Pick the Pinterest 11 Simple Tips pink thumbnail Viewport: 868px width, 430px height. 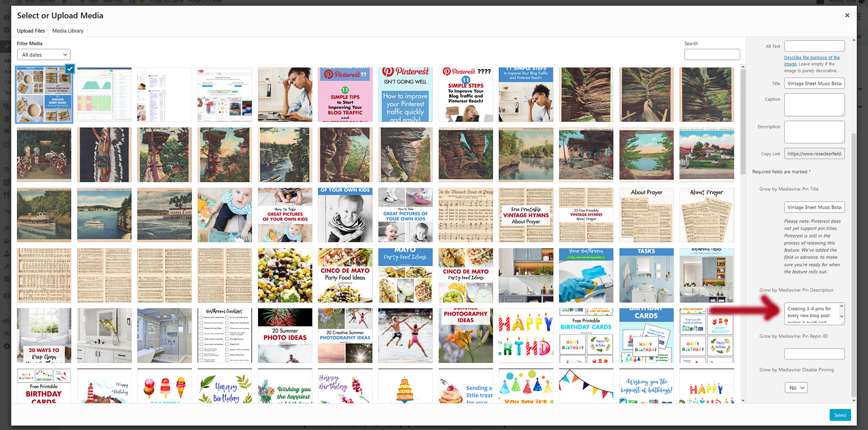(x=345, y=94)
